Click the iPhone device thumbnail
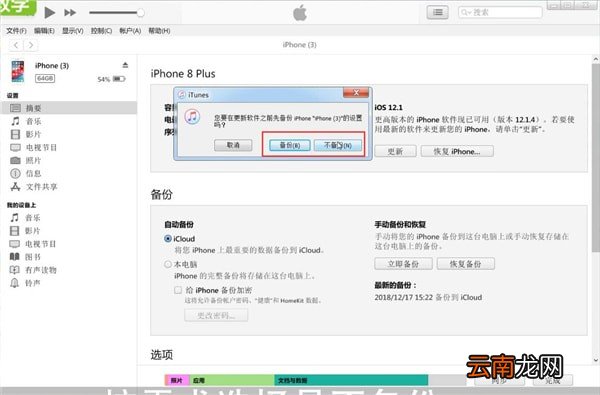The width and height of the screenshot is (600, 395). [x=18, y=71]
